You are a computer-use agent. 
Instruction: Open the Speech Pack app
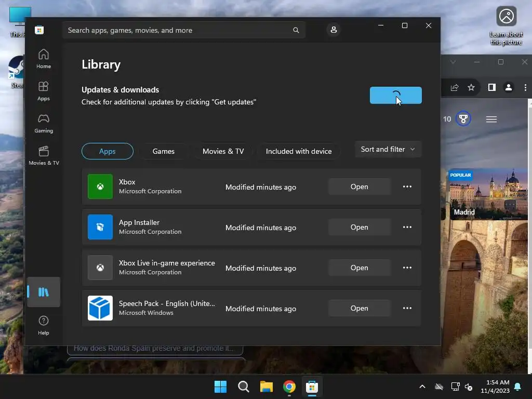(360, 308)
